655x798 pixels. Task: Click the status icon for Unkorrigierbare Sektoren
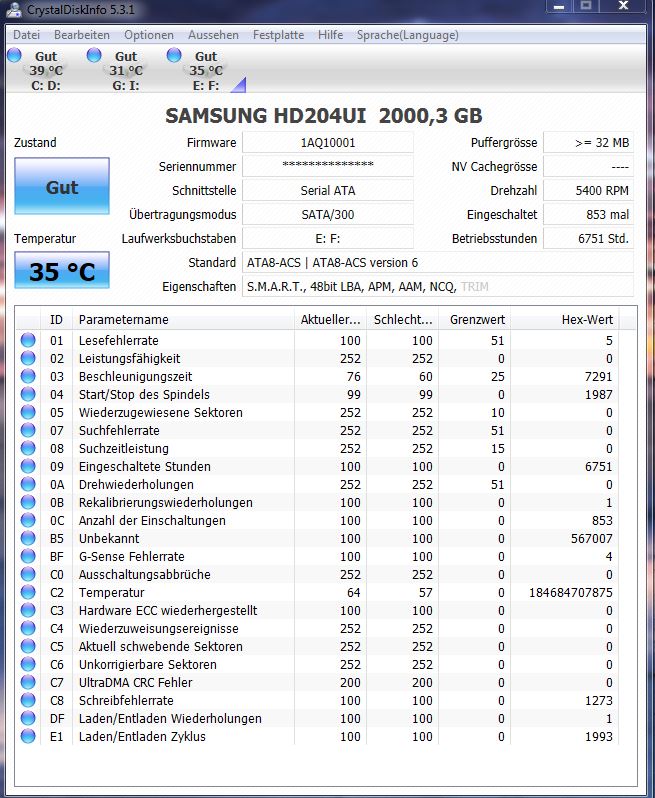(28, 664)
